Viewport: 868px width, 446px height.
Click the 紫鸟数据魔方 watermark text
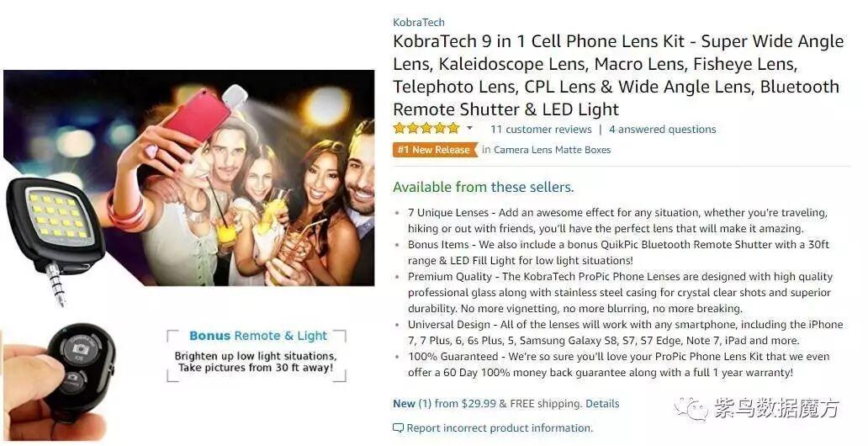tap(775, 410)
